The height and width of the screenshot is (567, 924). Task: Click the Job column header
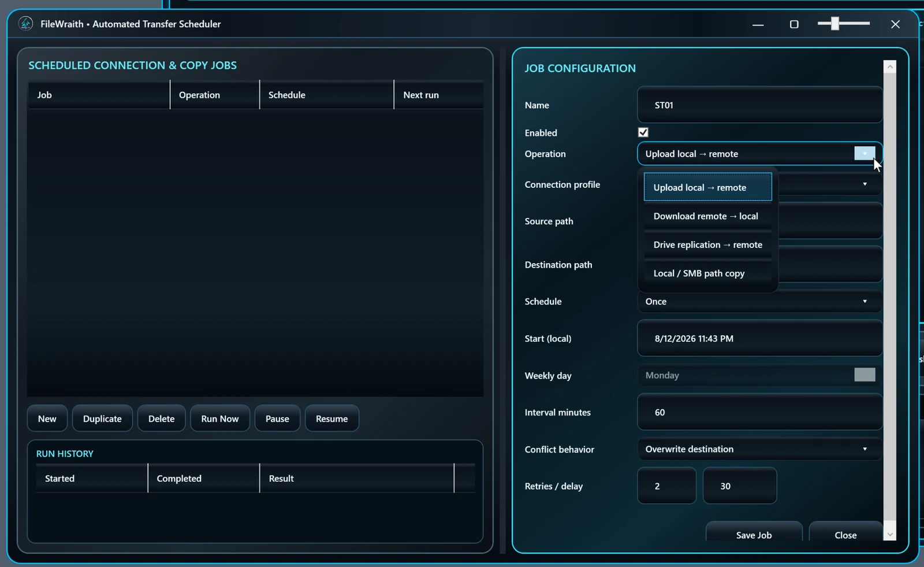[99, 95]
